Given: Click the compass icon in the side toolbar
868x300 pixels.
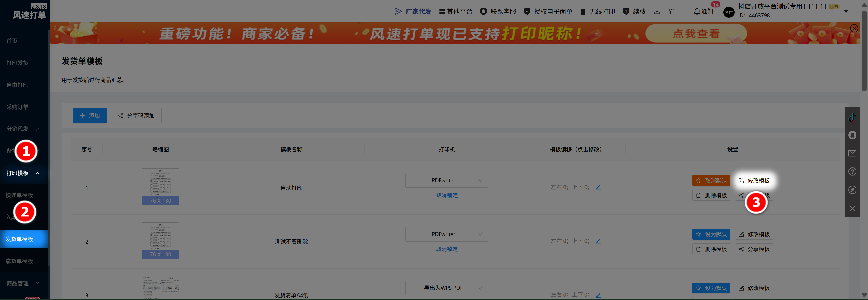Looking at the screenshot, I should pyautogui.click(x=852, y=190).
